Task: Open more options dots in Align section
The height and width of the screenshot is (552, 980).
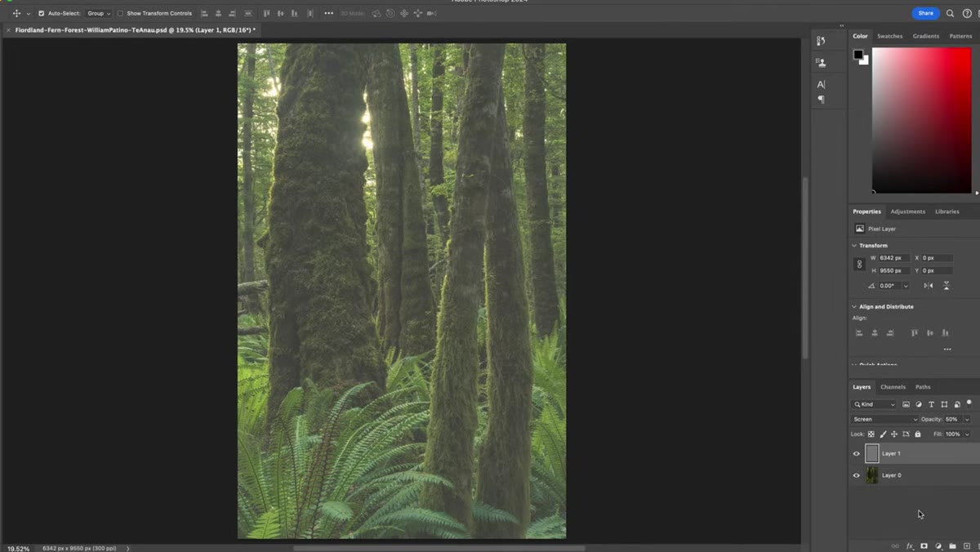Action: (x=947, y=349)
